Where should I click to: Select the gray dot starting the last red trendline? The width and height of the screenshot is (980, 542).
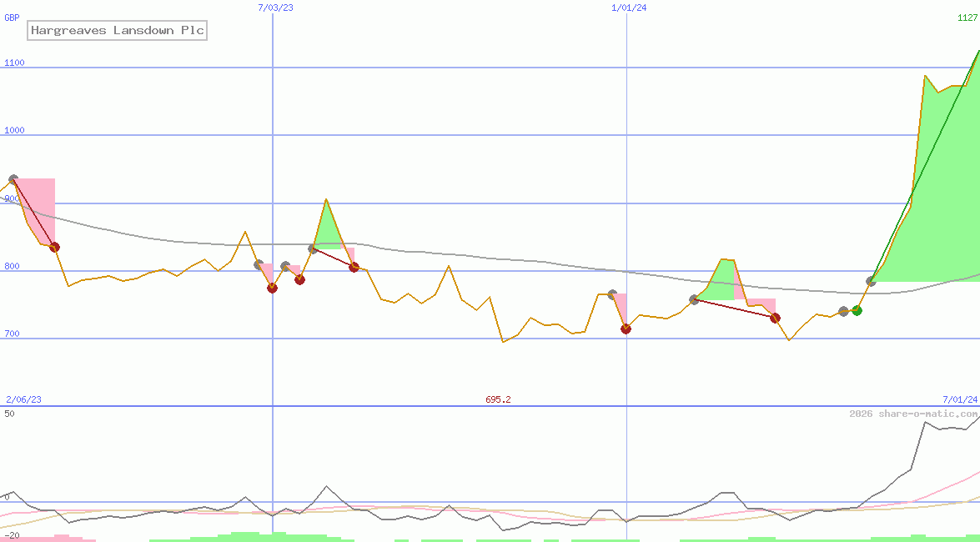[x=694, y=299]
